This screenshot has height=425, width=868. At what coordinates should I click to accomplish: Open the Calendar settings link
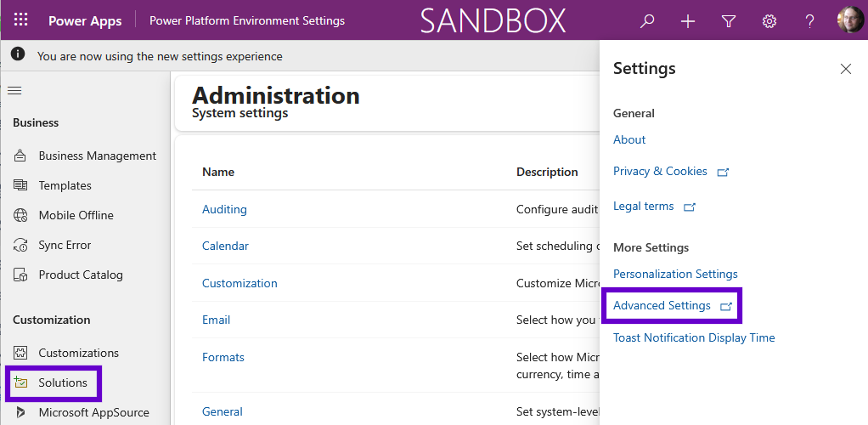click(225, 246)
